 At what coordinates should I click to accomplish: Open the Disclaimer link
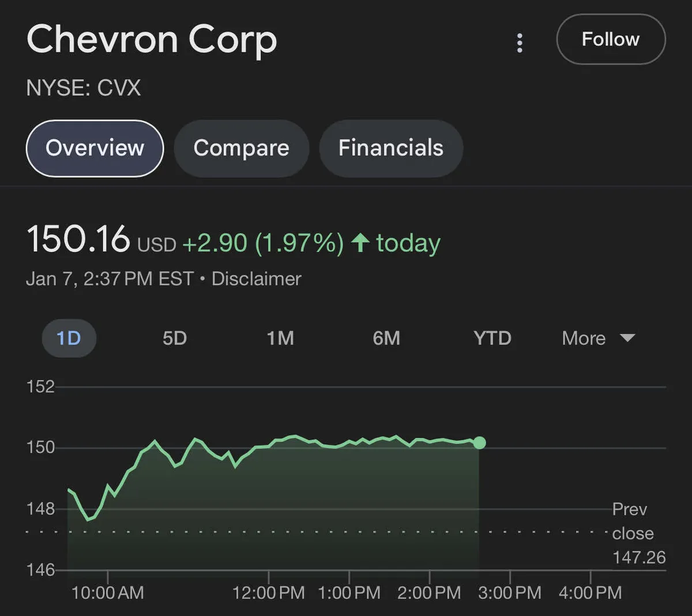click(x=256, y=279)
